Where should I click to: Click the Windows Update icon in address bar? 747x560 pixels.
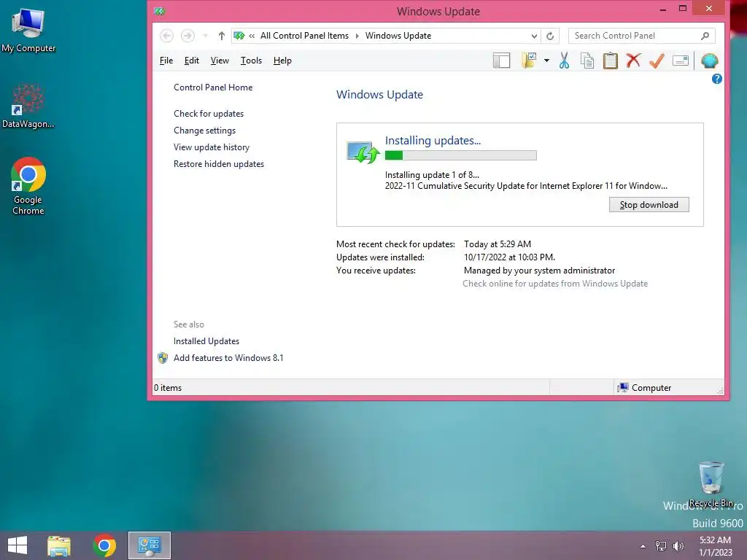coord(239,36)
